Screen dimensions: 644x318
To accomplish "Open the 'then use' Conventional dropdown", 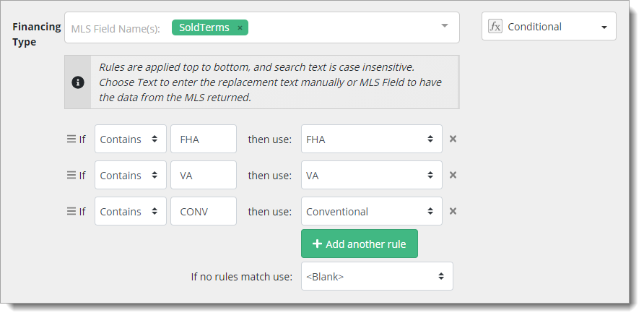I will [371, 211].
